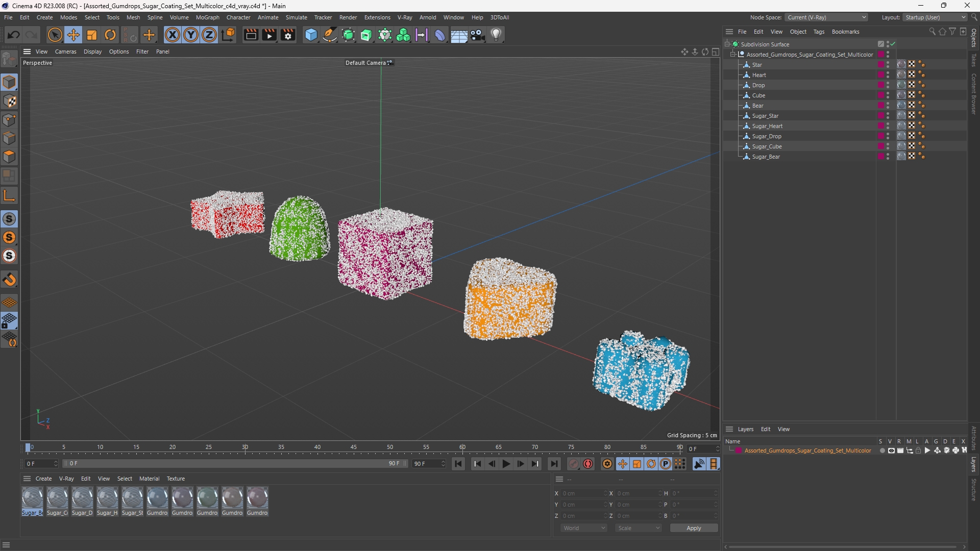
Task: Record active objects keyframe button
Action: pyautogui.click(x=574, y=464)
